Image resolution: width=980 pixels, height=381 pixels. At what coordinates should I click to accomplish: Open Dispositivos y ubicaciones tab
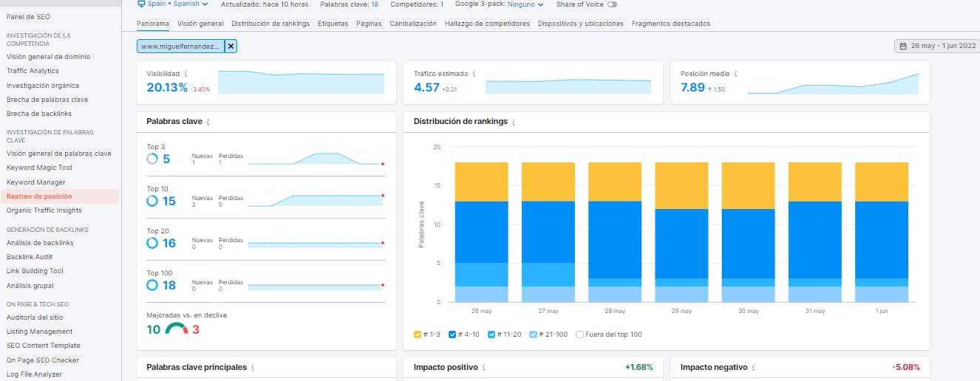(580, 24)
